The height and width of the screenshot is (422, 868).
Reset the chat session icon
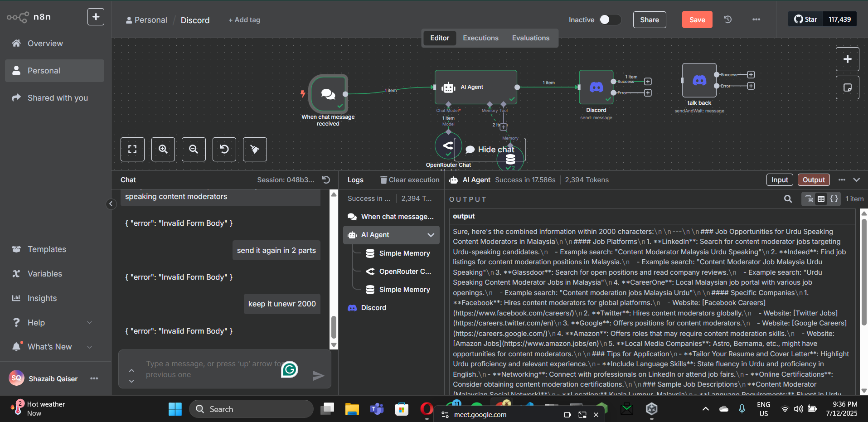coord(326,180)
